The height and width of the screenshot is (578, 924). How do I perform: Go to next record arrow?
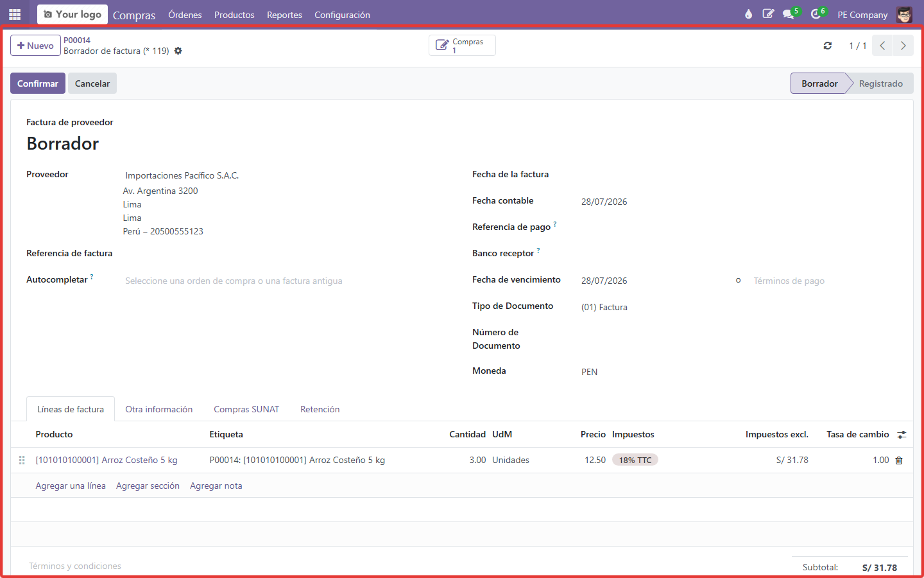(903, 46)
